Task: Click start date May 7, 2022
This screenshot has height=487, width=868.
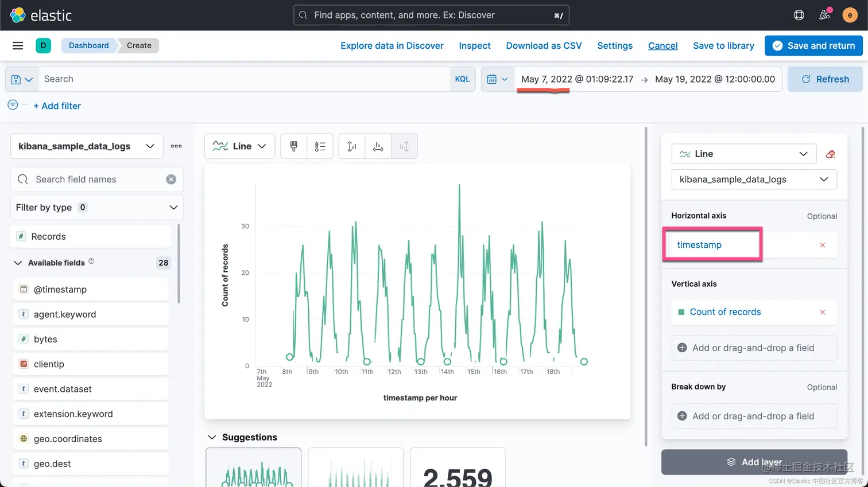Action: (577, 79)
